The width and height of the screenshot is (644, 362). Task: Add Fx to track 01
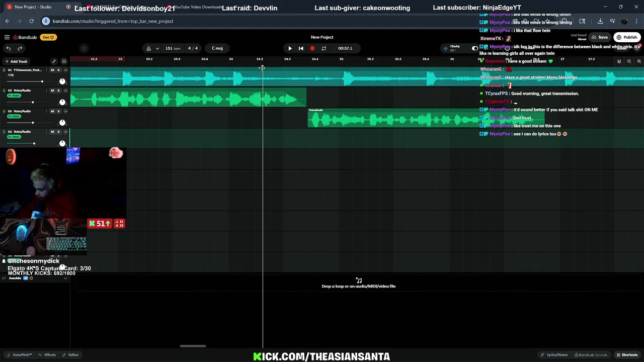tap(11, 75)
